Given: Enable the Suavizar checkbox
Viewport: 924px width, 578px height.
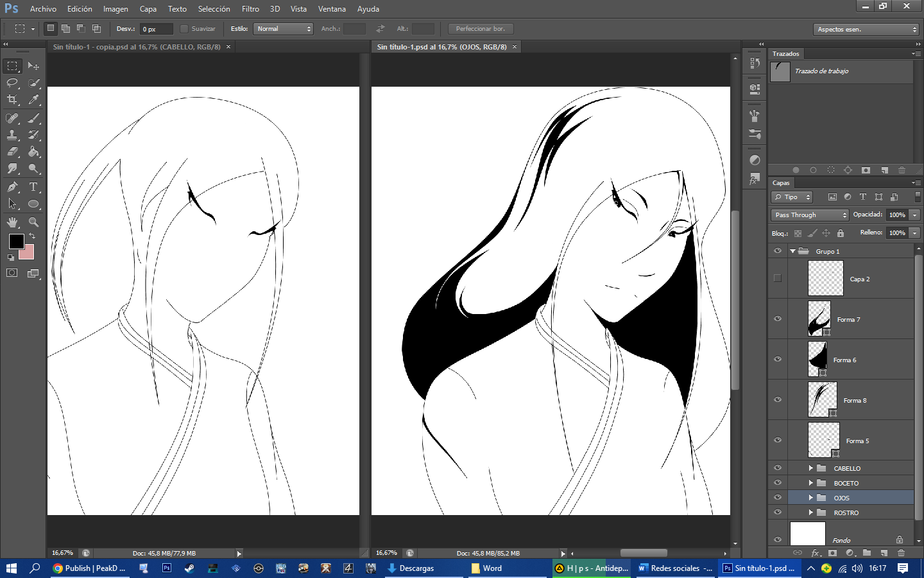Looking at the screenshot, I should (x=184, y=29).
